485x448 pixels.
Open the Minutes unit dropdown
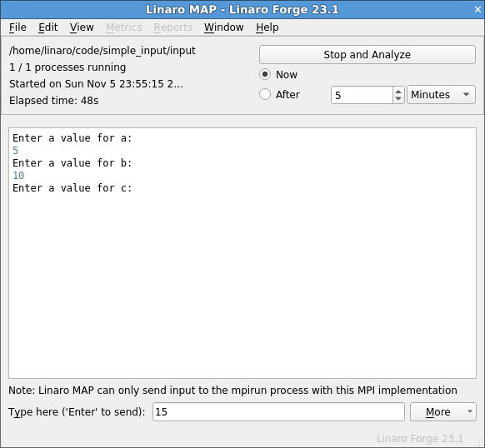click(x=441, y=95)
